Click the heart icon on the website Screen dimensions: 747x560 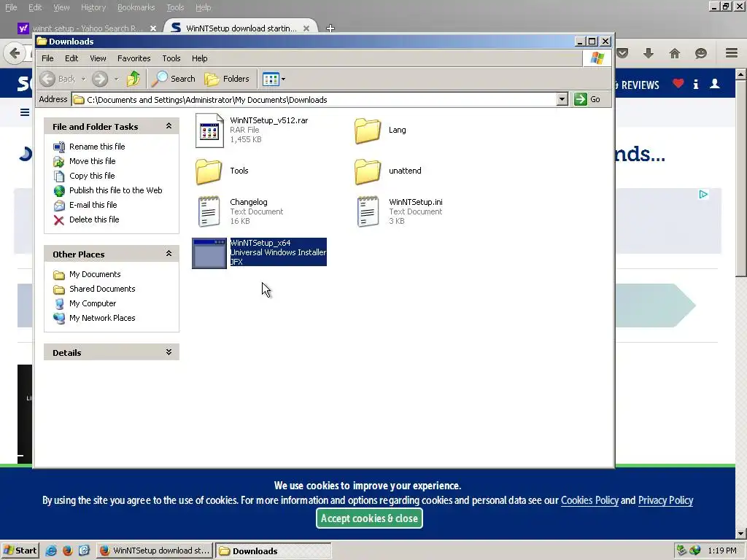pyautogui.click(x=678, y=84)
